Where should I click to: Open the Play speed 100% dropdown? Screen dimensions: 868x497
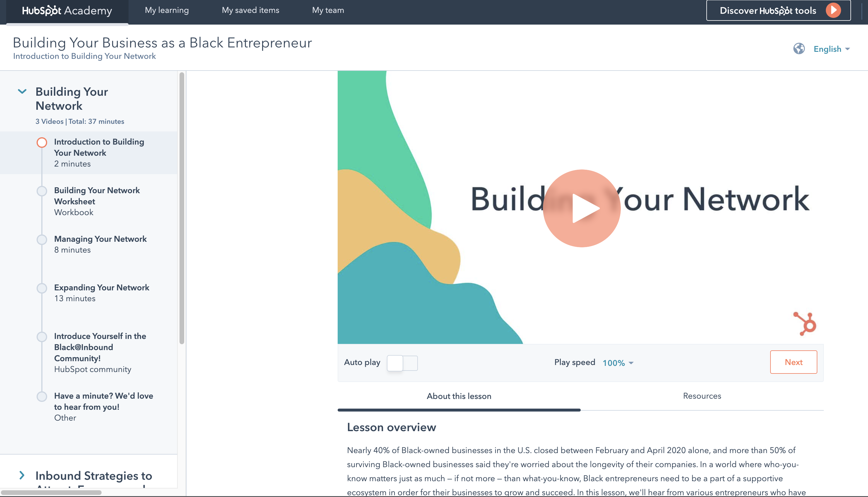pos(618,363)
